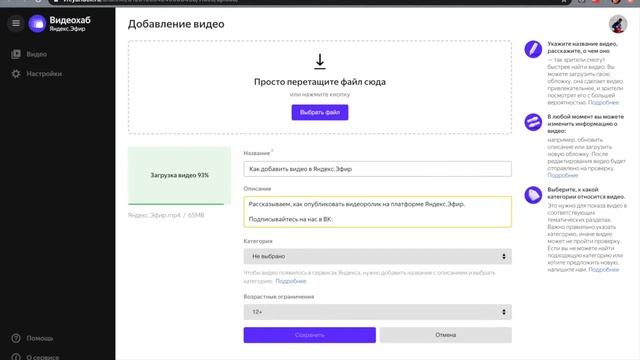Follow the Подробнее link in the category tip
640x360 pixels.
click(604, 269)
